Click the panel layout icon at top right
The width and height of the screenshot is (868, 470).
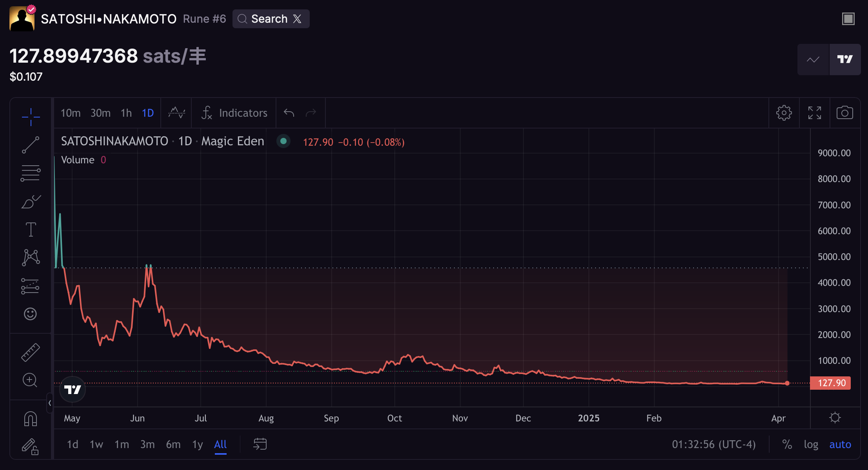click(848, 19)
